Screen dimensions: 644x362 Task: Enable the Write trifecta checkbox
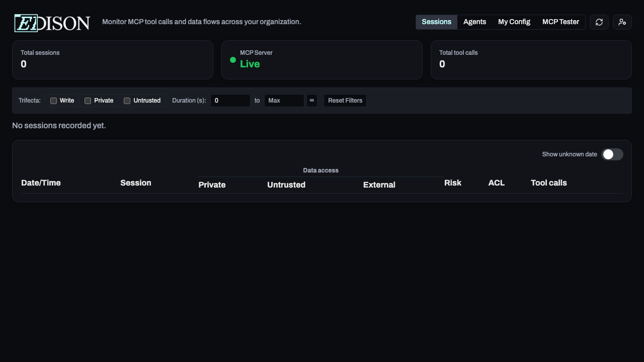click(x=53, y=101)
